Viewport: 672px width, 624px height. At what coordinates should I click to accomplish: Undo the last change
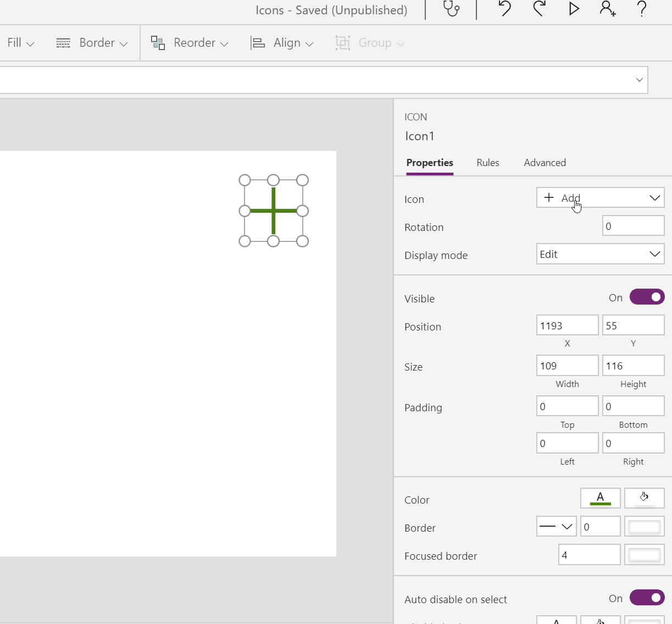(504, 9)
